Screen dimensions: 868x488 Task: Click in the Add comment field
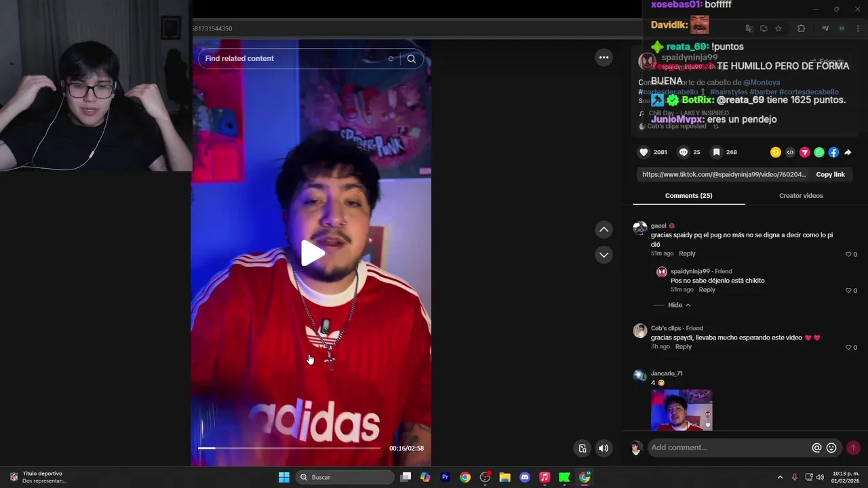(729, 447)
